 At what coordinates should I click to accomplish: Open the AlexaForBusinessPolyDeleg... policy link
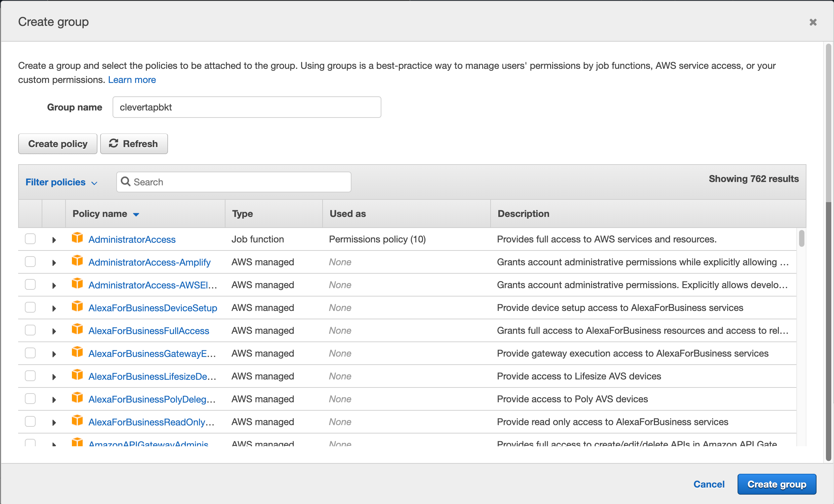tap(152, 399)
